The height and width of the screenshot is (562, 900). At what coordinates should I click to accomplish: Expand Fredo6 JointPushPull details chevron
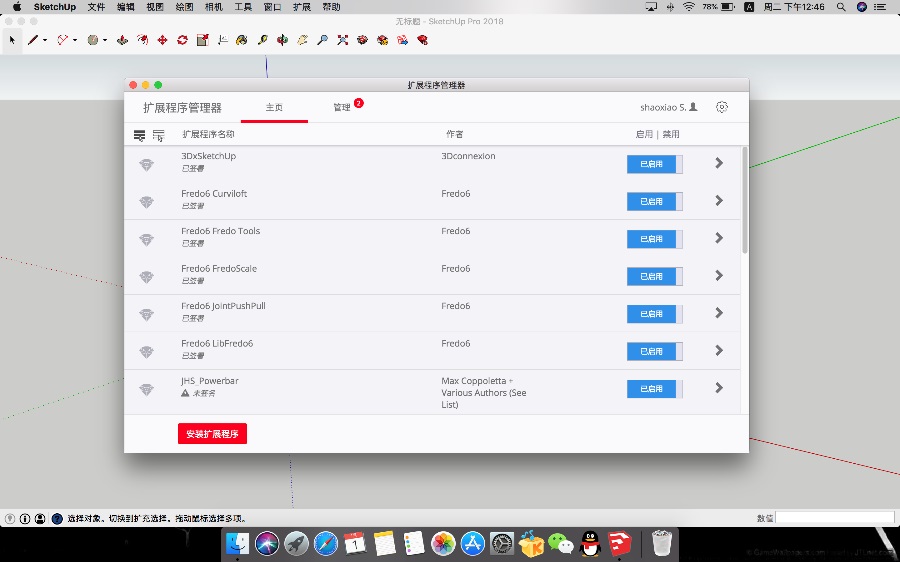pyautogui.click(x=719, y=313)
